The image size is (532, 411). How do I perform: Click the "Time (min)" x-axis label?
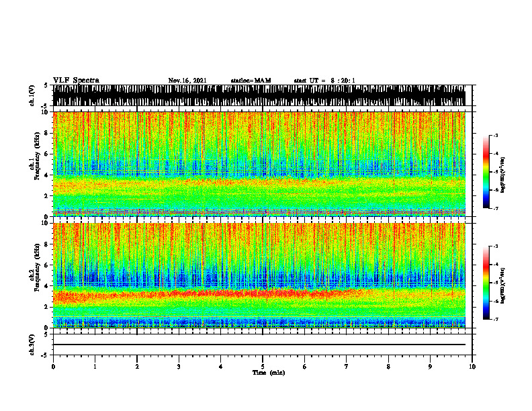pyautogui.click(x=269, y=373)
